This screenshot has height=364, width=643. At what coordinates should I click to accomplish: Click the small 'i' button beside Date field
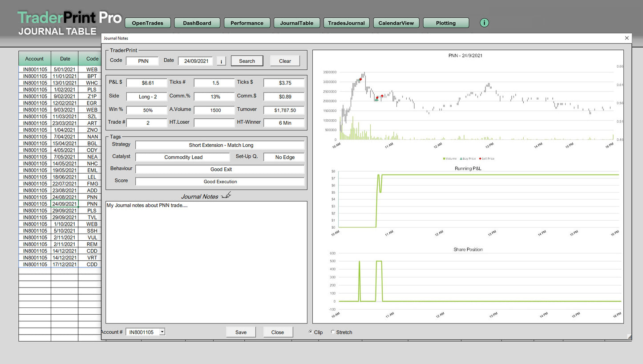coord(221,61)
